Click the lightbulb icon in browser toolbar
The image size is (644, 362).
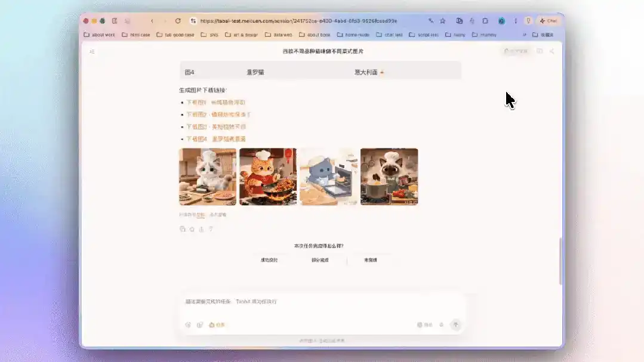coord(529,21)
